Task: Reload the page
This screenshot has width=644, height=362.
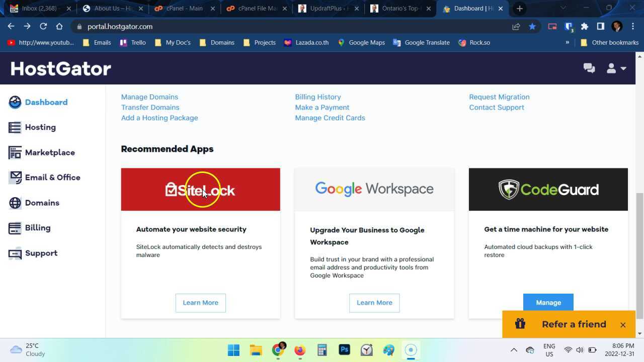Action: coord(43,27)
